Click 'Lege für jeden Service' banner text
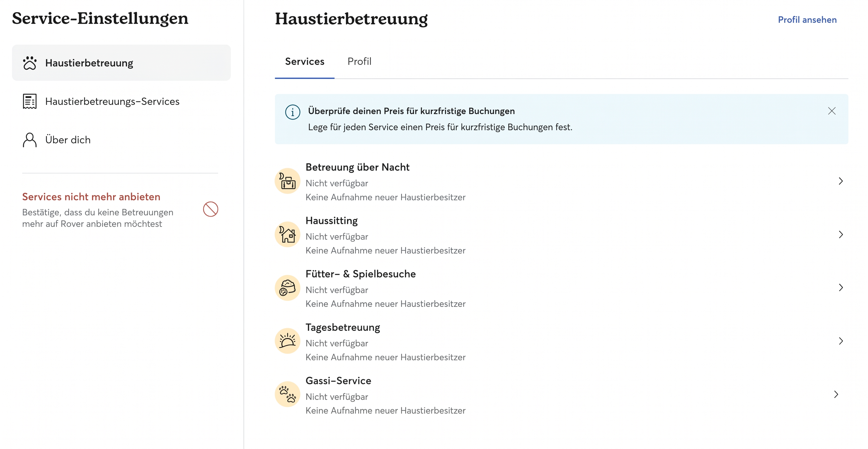 (440, 128)
